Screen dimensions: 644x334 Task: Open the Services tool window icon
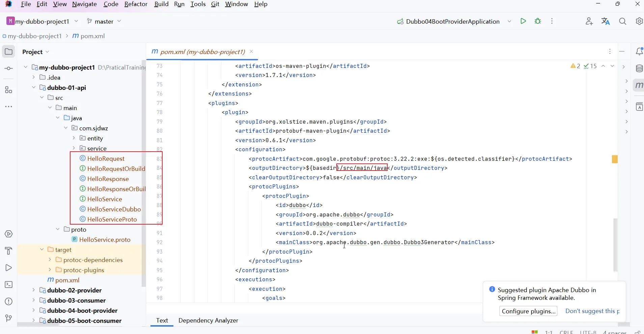point(9,234)
